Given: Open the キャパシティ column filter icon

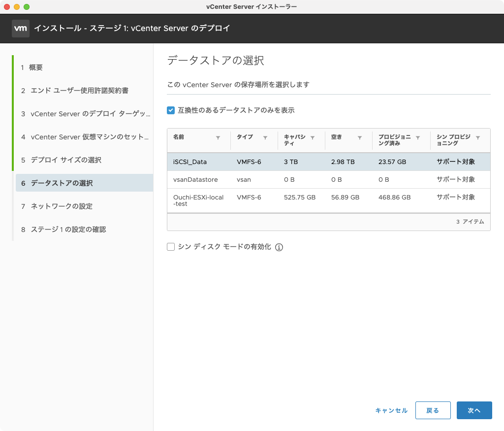Looking at the screenshot, I should point(313,138).
